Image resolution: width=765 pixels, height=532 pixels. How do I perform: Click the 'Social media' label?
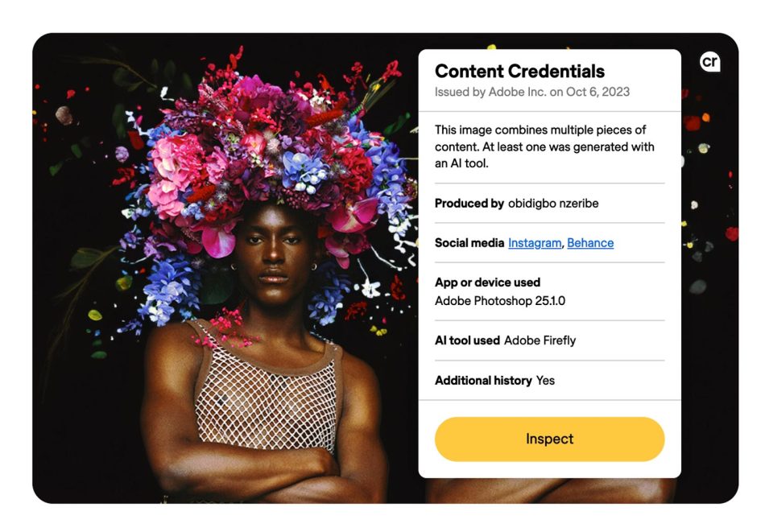click(469, 243)
